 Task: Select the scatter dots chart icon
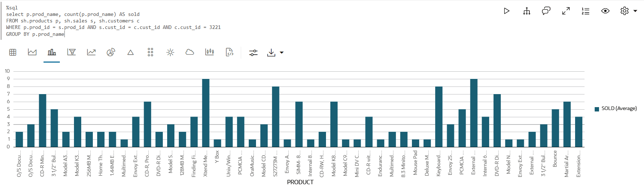pyautogui.click(x=150, y=52)
